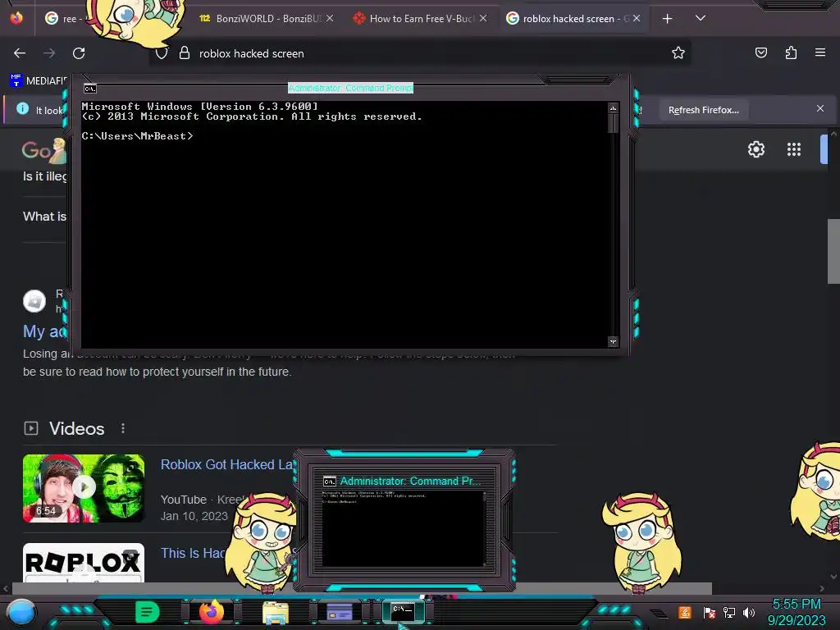The image size is (840, 630).
Task: Click the taskbar clock 5:55 PM
Action: (x=797, y=605)
